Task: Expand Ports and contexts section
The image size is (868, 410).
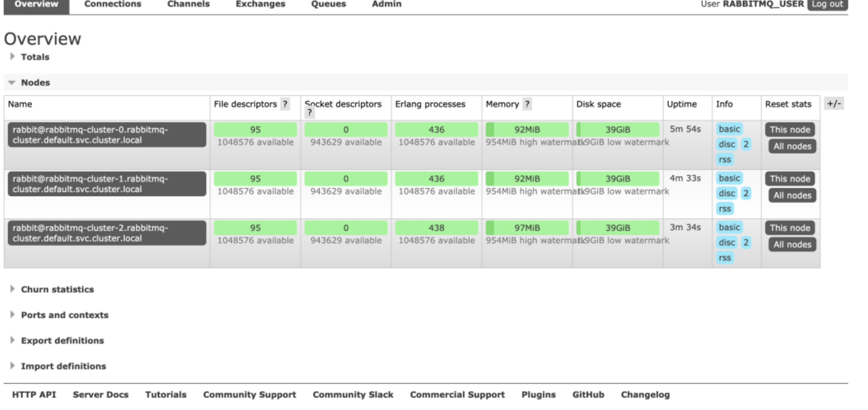Action: (65, 315)
